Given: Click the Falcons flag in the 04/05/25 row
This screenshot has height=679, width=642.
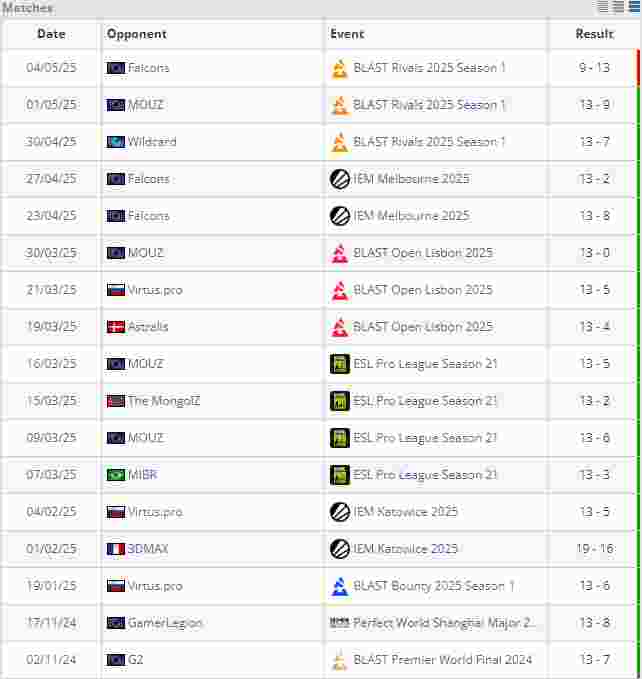Looking at the screenshot, I should click(x=116, y=68).
